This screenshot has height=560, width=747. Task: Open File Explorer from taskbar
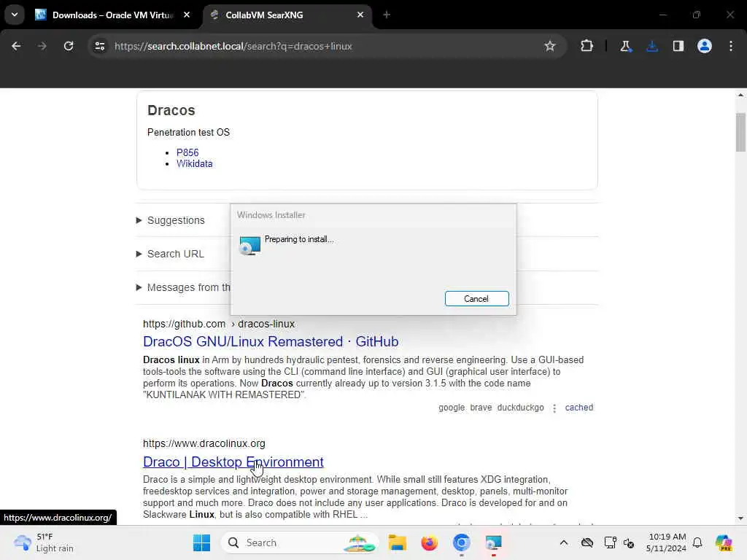coord(397,542)
